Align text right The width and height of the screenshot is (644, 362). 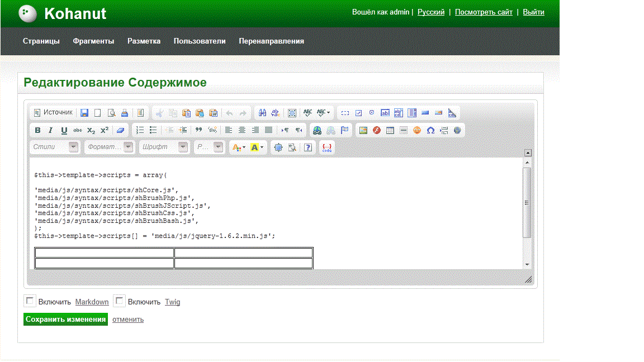255,130
